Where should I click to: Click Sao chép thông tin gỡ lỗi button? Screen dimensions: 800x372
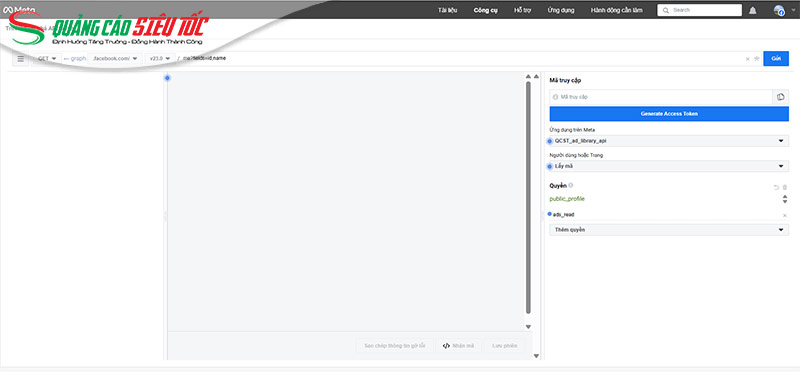[x=395, y=346]
